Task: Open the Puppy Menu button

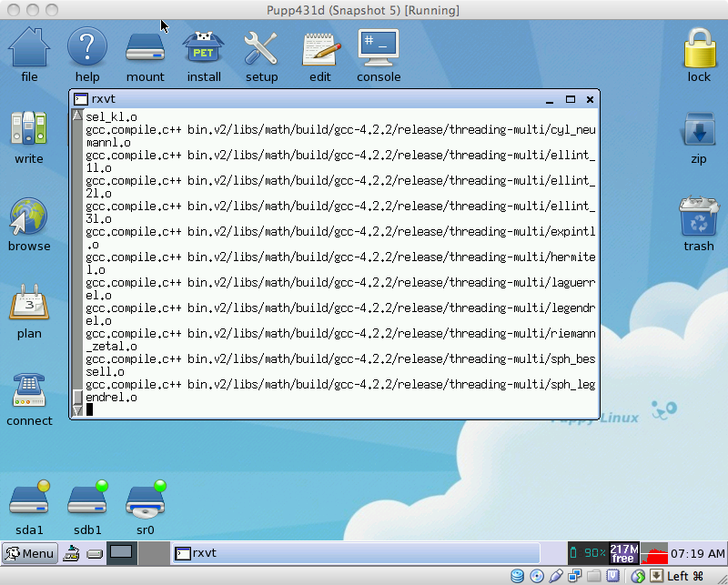Action: pos(30,553)
